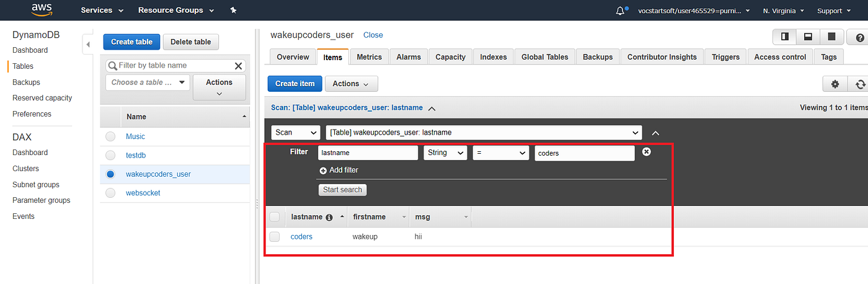Focus the Filter by table name field
This screenshot has width=868, height=284.
tap(175, 65)
